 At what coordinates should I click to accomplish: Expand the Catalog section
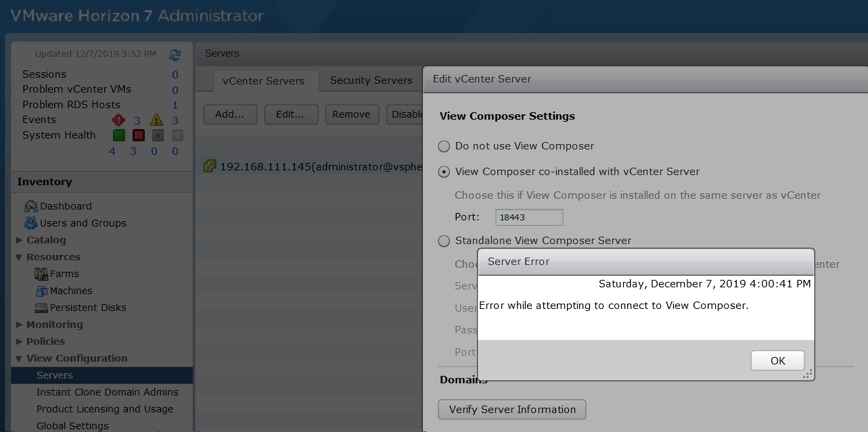(20, 240)
